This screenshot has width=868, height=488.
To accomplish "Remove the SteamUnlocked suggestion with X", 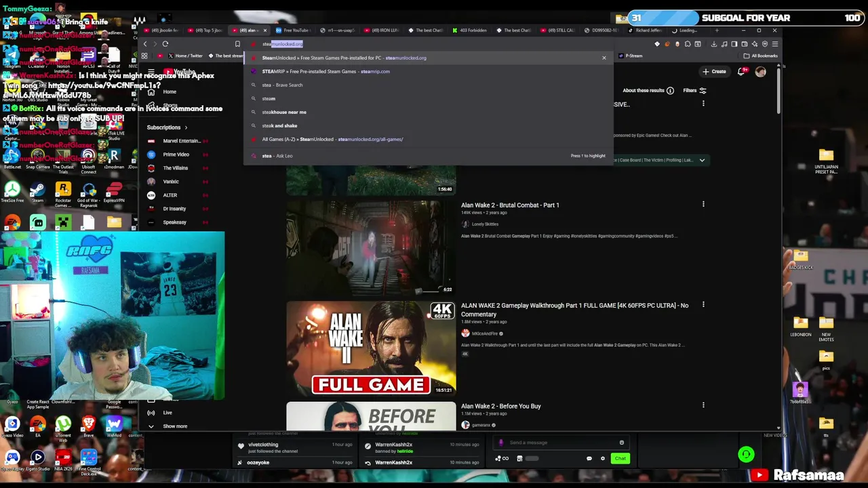I will tap(604, 58).
